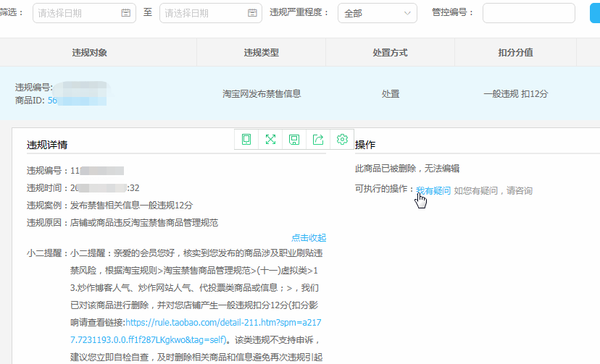Click the 违规类型 column header
600x364 pixels.
coord(262,53)
